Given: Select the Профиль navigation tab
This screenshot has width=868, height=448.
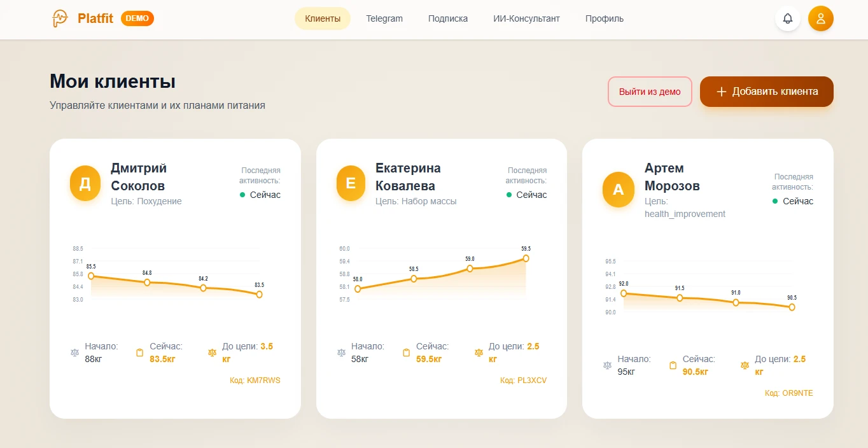Looking at the screenshot, I should pyautogui.click(x=605, y=18).
